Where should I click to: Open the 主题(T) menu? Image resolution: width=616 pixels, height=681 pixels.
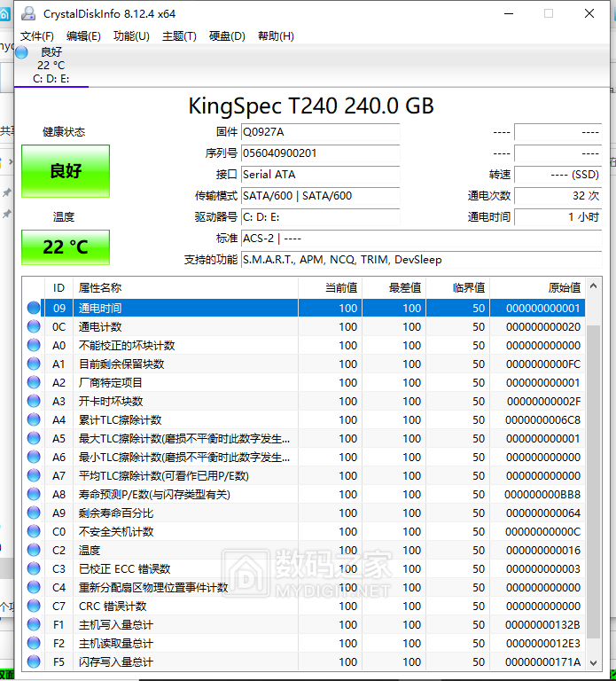pos(179,36)
